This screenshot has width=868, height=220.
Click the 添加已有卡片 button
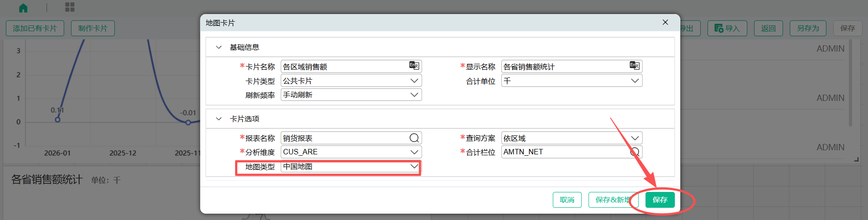coord(35,29)
